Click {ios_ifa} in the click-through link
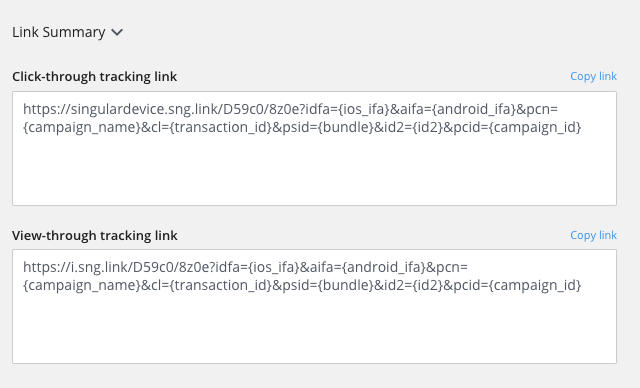This screenshot has height=388, width=640. [364, 109]
